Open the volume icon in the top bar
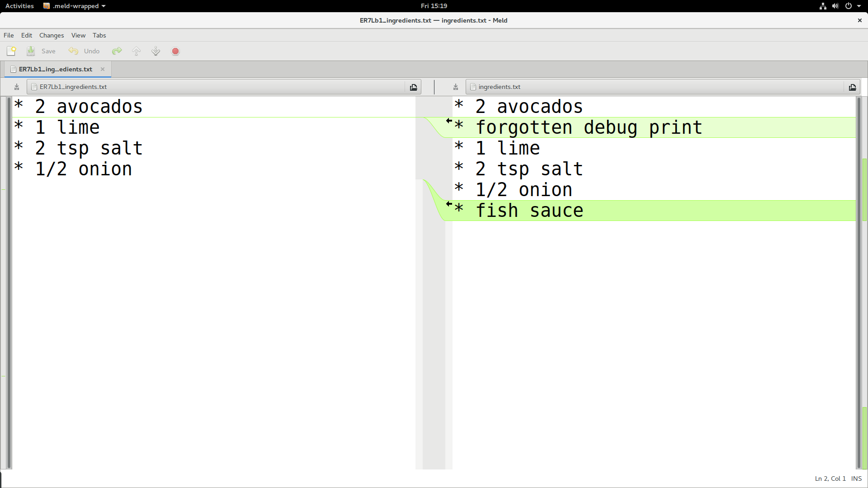Screen dimensions: 868x488 click(x=835, y=6)
